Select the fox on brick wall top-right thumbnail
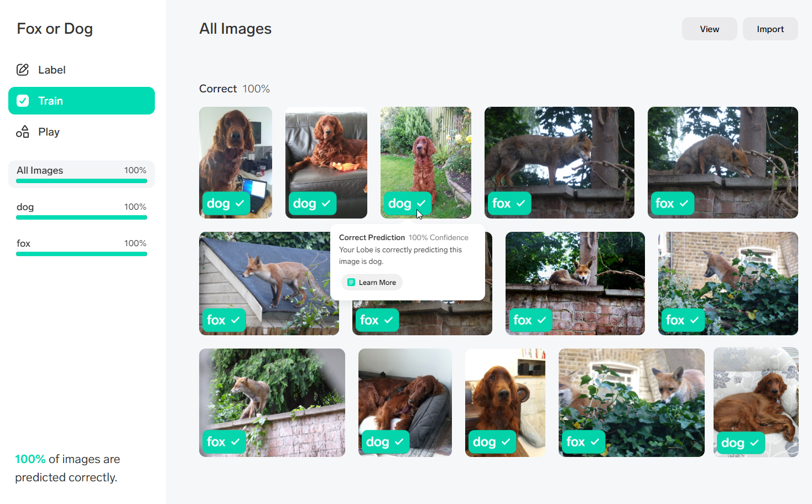This screenshot has height=504, width=812. pos(722,163)
